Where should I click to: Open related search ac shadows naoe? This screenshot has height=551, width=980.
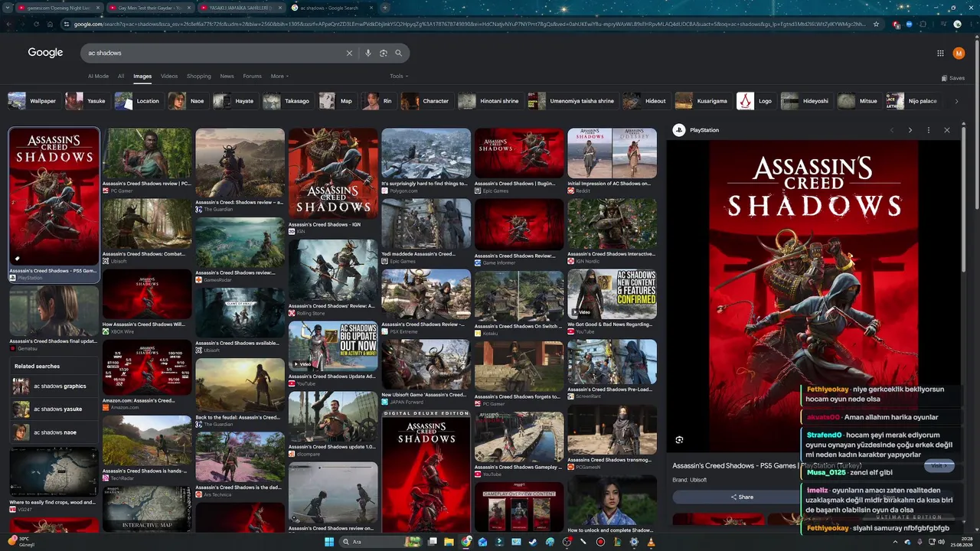[54, 432]
